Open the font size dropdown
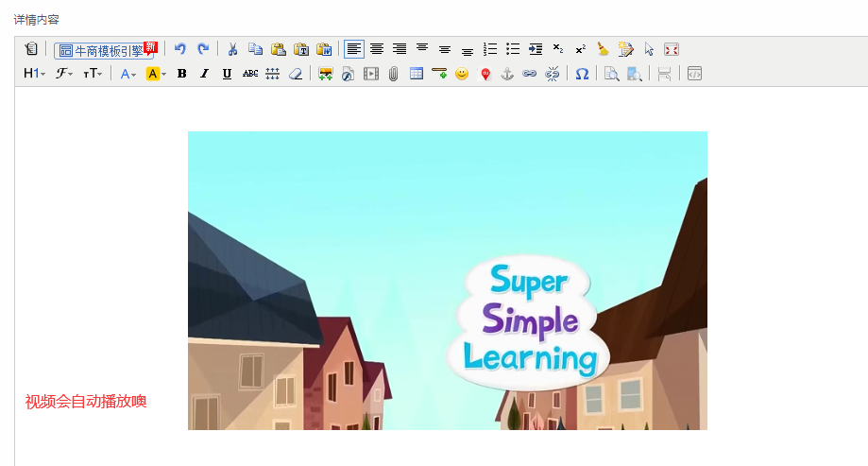 pyautogui.click(x=93, y=74)
